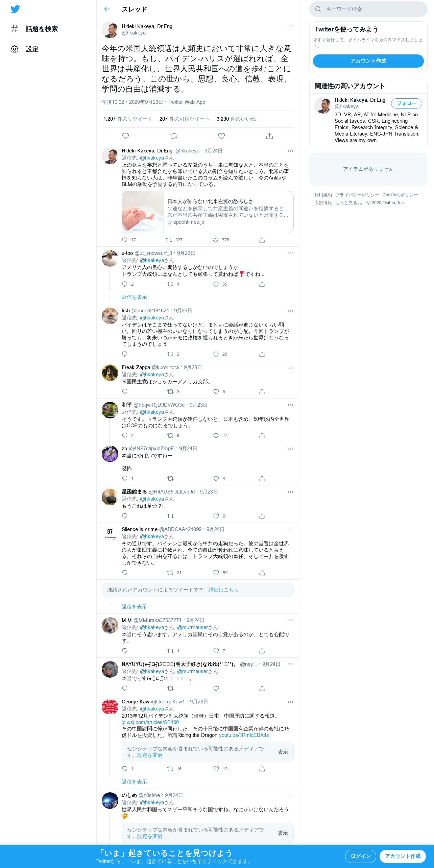Follow Hideki Kakeya with フォロー button
The width and height of the screenshot is (434, 868).
click(x=406, y=103)
